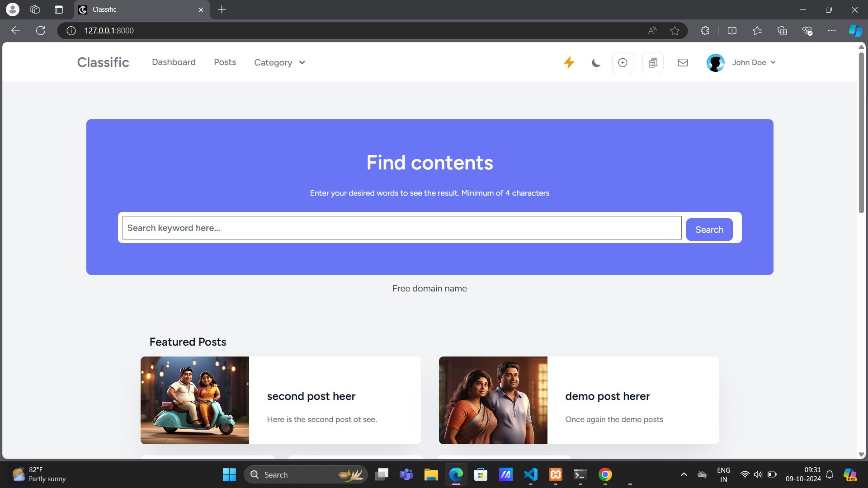Image resolution: width=868 pixels, height=488 pixels.
Task: Click the Free domain name link
Action: click(x=429, y=288)
